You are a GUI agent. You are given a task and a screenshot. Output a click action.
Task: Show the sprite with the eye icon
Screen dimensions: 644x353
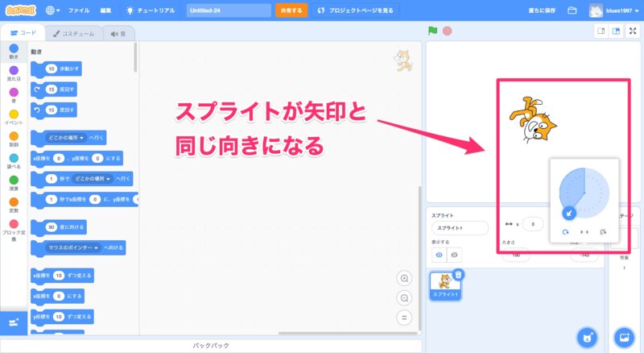[x=440, y=254]
